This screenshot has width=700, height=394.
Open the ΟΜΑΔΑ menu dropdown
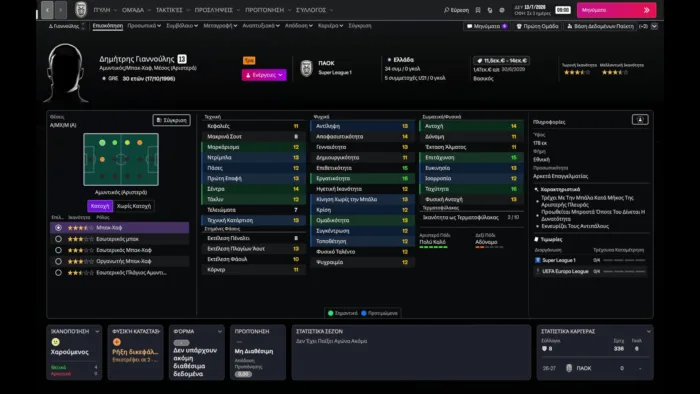[137, 10]
